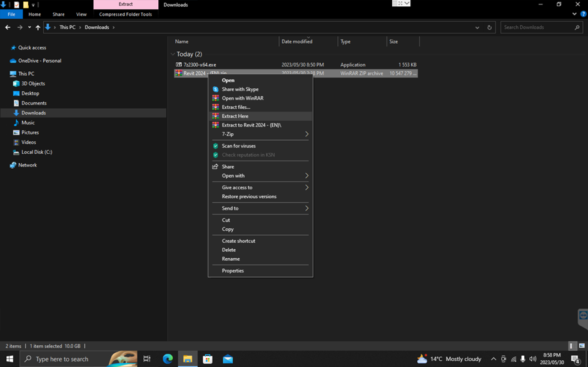The height and width of the screenshot is (367, 588).
Task: Open 3D Objects folder in sidebar
Action: (x=33, y=84)
